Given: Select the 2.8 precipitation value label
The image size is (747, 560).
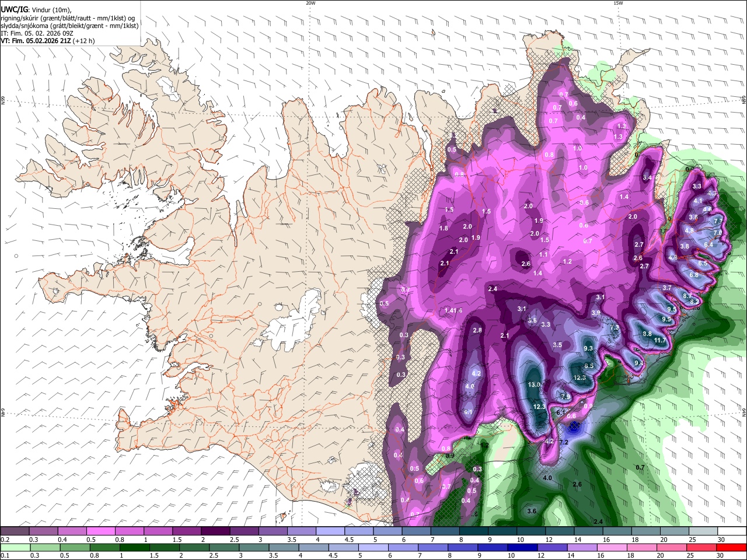Looking at the screenshot, I should click(x=477, y=331).
